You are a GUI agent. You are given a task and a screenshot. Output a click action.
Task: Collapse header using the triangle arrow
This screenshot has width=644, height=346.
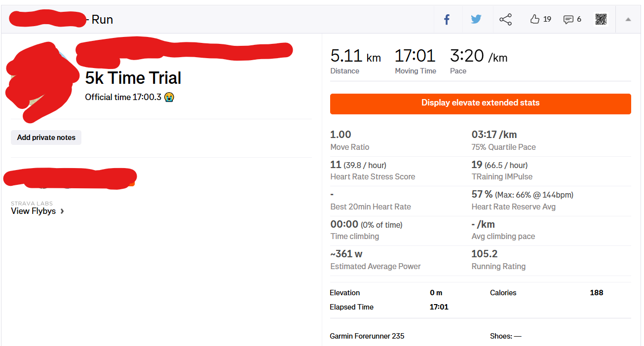click(628, 20)
